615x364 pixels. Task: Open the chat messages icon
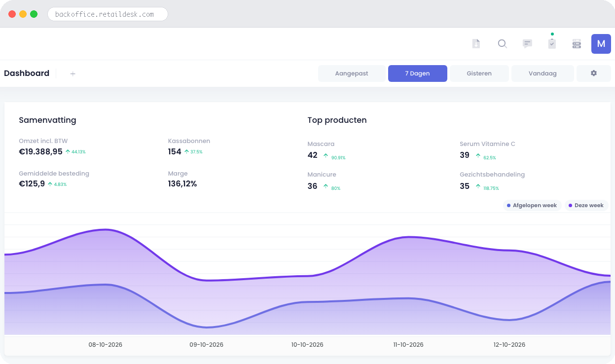coord(527,44)
